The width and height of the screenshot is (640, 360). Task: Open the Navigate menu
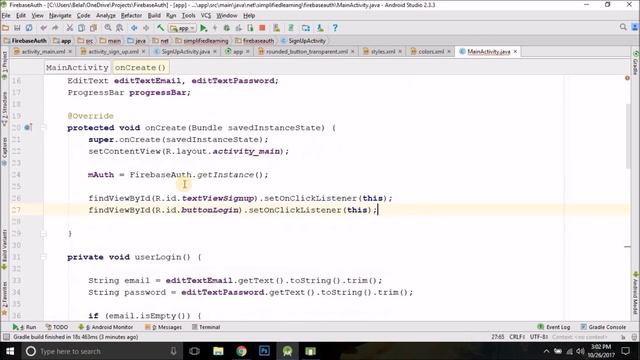click(x=60, y=16)
